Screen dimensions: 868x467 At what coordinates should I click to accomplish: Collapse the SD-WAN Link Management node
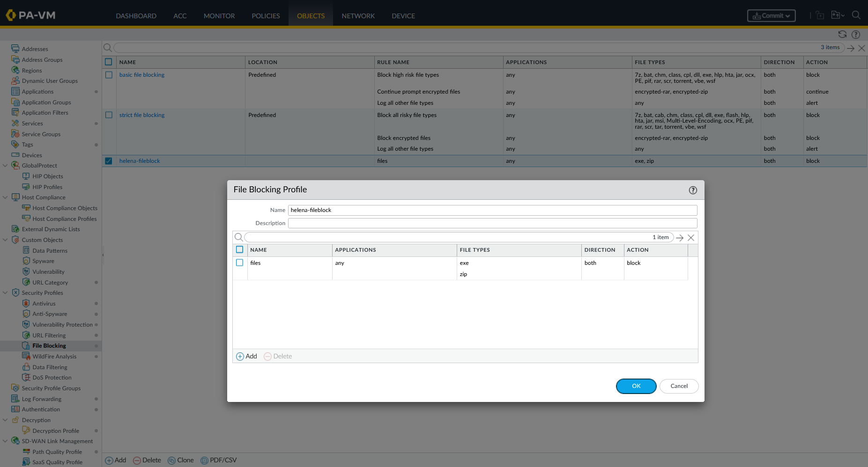[x=5, y=441]
